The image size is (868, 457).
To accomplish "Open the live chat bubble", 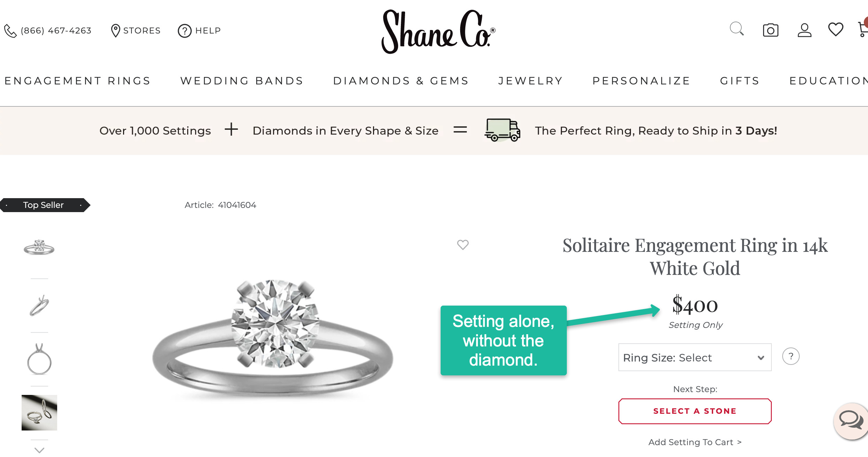I will pyautogui.click(x=851, y=420).
